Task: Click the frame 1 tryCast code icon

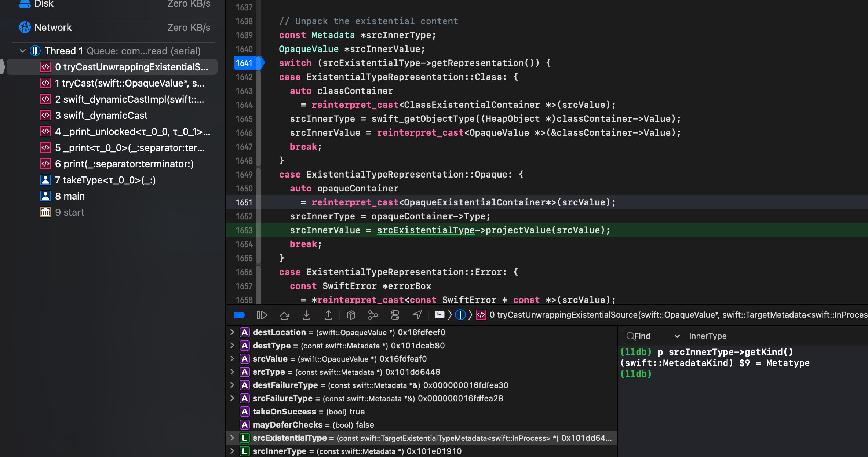Action: (x=45, y=83)
